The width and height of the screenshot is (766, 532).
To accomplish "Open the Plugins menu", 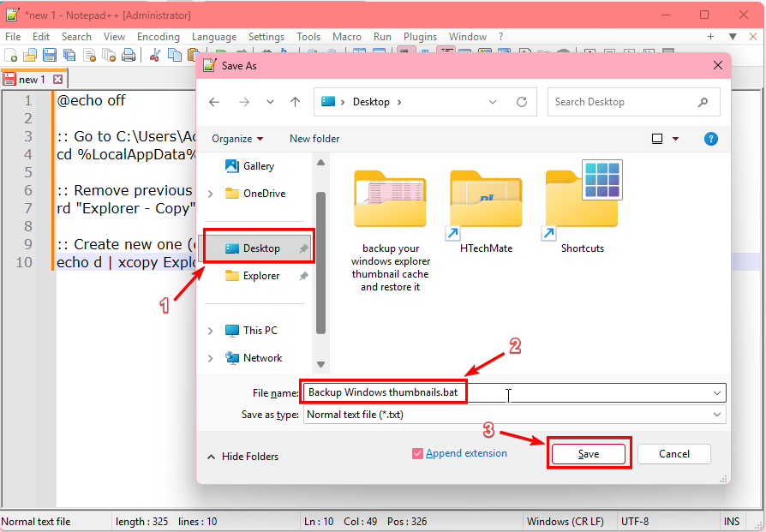I will tap(420, 37).
